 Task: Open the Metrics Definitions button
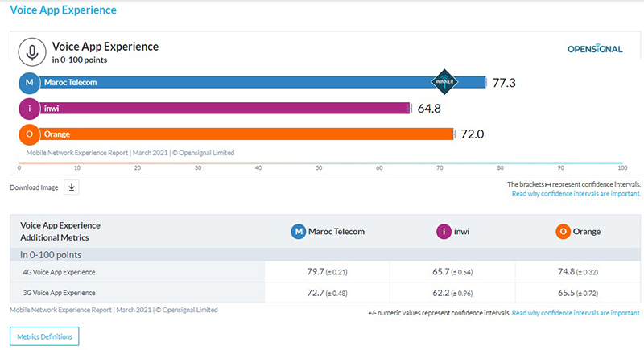[44, 336]
